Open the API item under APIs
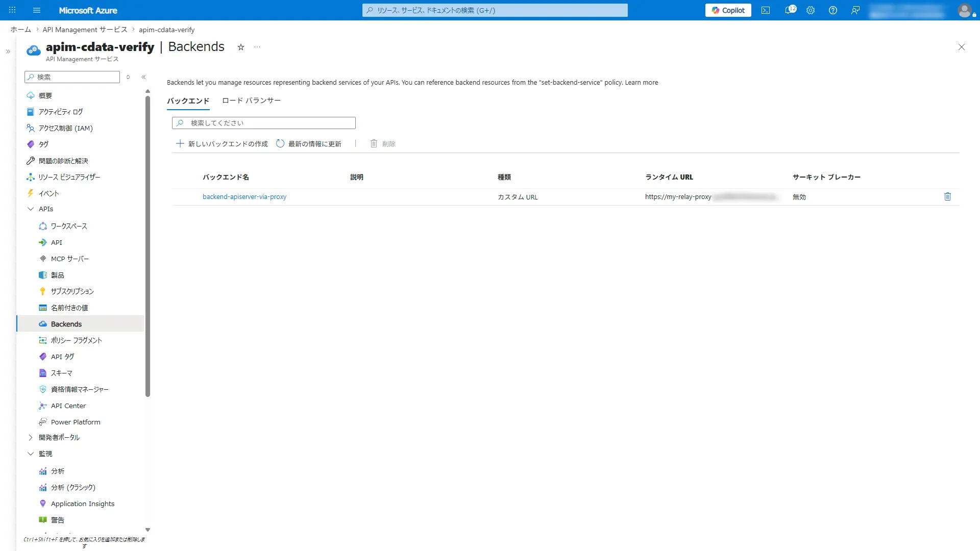This screenshot has width=980, height=551. pos(57,242)
